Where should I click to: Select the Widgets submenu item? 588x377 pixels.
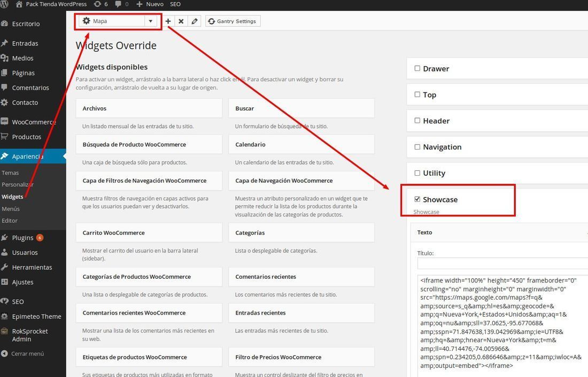[12, 197]
